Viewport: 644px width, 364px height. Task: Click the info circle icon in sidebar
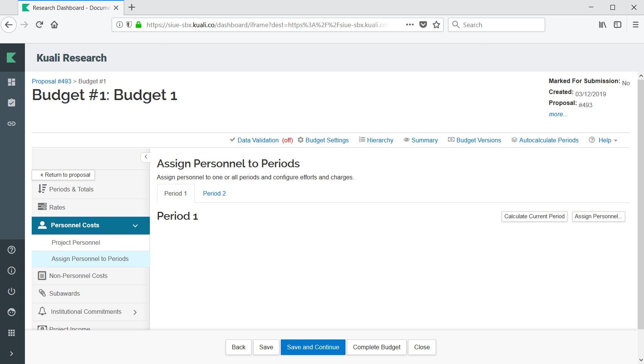click(12, 271)
